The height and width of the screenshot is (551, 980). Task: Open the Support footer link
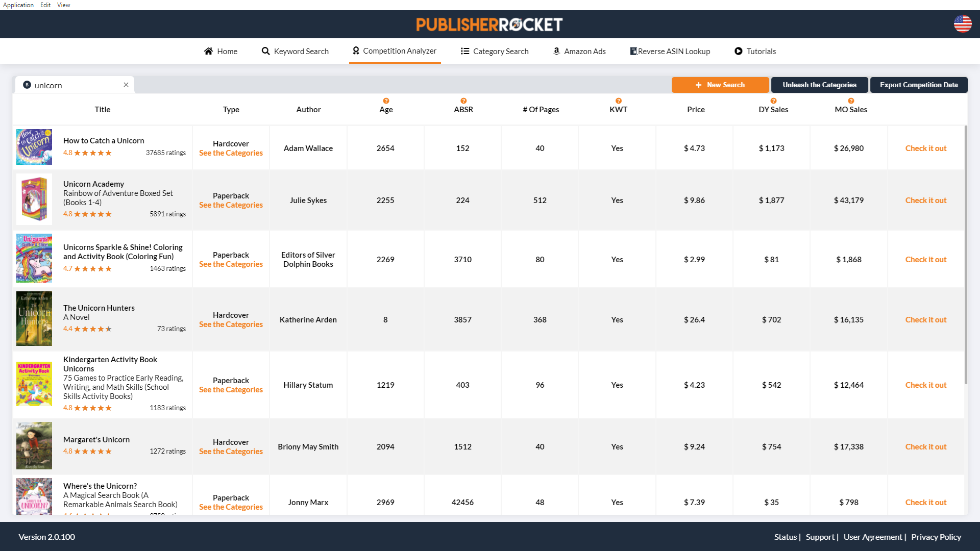pos(820,537)
